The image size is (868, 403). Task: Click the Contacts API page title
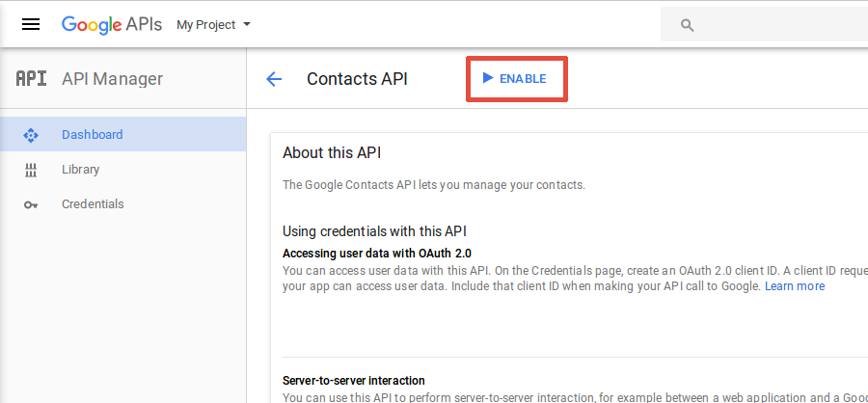[357, 79]
